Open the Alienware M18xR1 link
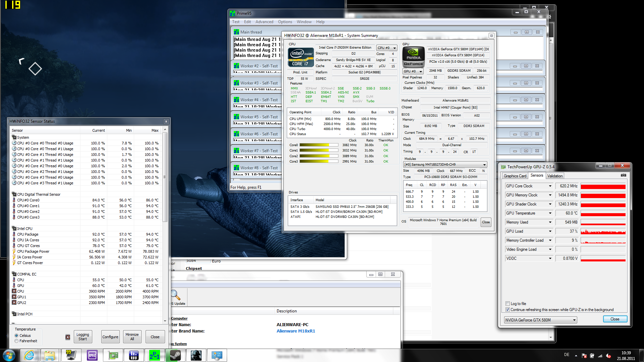The image size is (644, 362). pos(296,331)
